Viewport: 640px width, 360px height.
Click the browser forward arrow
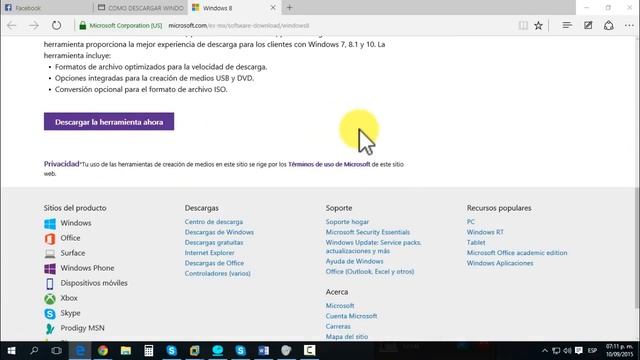pos(34,25)
